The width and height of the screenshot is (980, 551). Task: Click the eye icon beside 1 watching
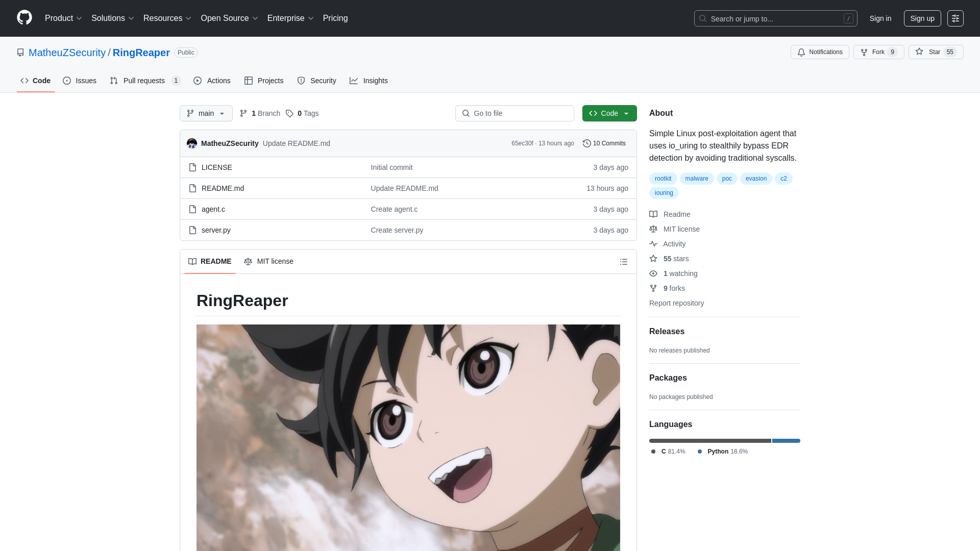point(653,273)
